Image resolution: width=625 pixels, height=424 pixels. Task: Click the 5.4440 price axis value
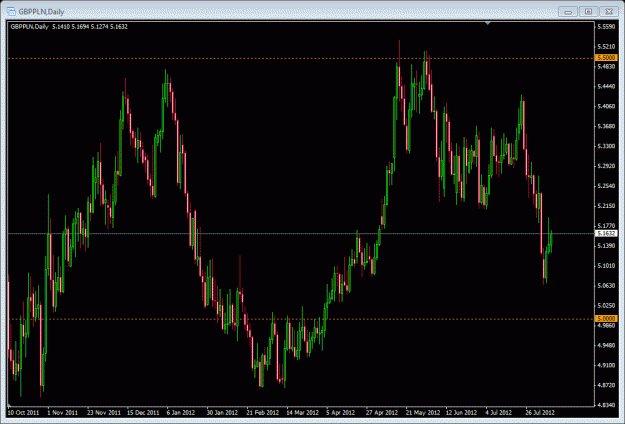coord(606,86)
